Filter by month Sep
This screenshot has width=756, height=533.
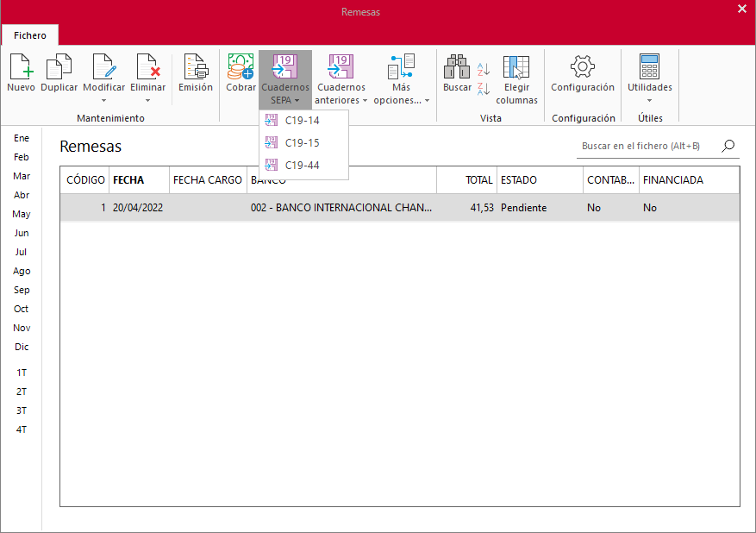22,290
